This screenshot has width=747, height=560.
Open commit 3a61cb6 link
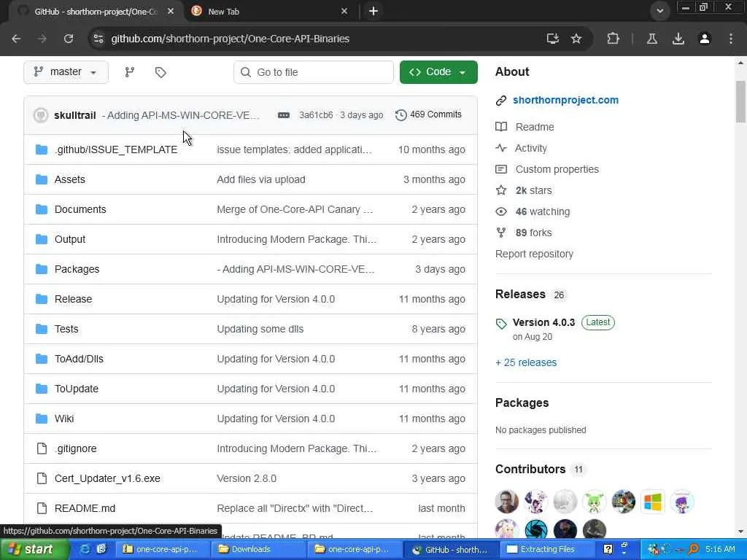[316, 115]
